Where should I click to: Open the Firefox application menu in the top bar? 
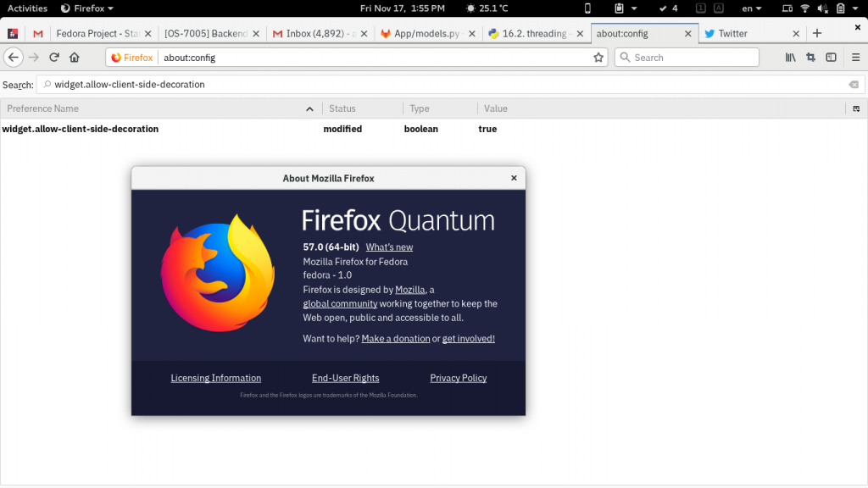[x=87, y=8]
